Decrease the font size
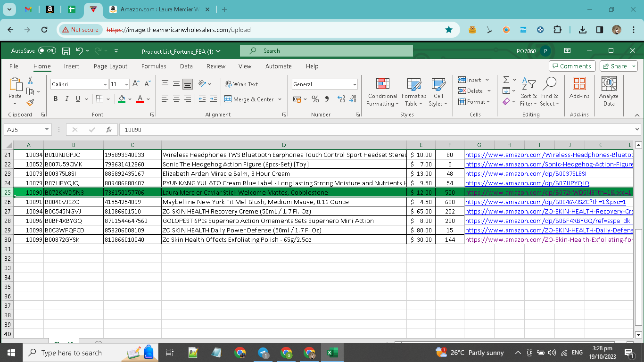The width and height of the screenshot is (644, 362). (148, 84)
